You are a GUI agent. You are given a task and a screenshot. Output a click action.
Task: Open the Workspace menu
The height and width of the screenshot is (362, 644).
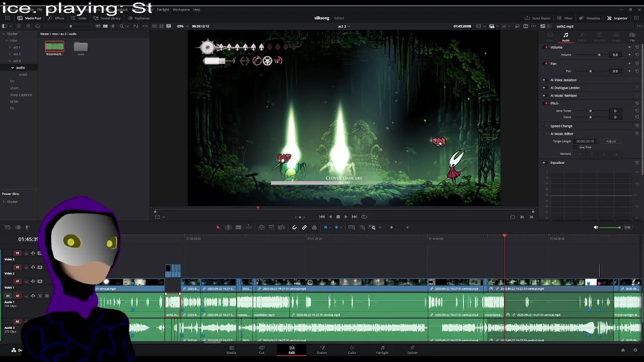click(x=181, y=10)
